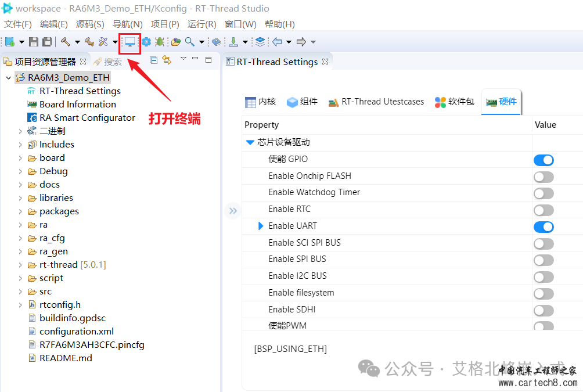The image size is (583, 392).
Task: Expand the rt-thread [5.0.1] folder
Action: pos(20,265)
